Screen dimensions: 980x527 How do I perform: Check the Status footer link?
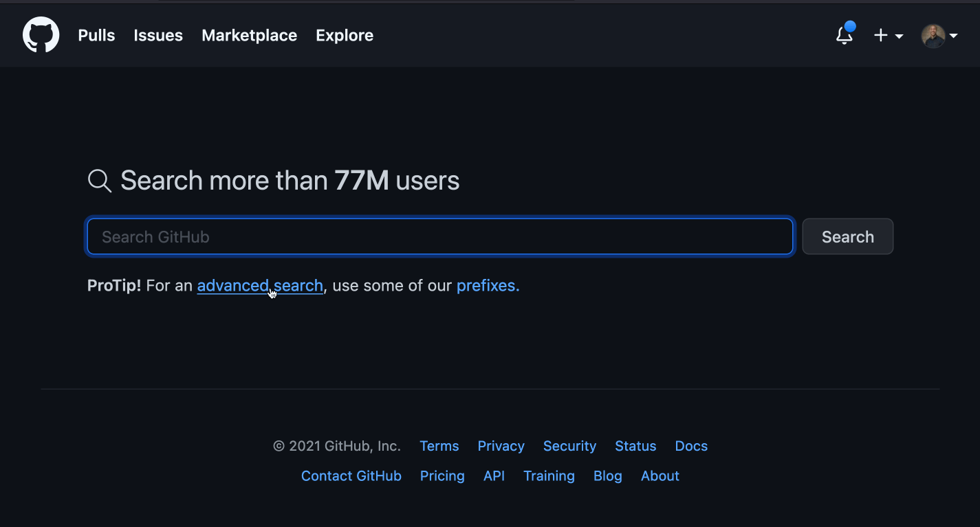[635, 446]
